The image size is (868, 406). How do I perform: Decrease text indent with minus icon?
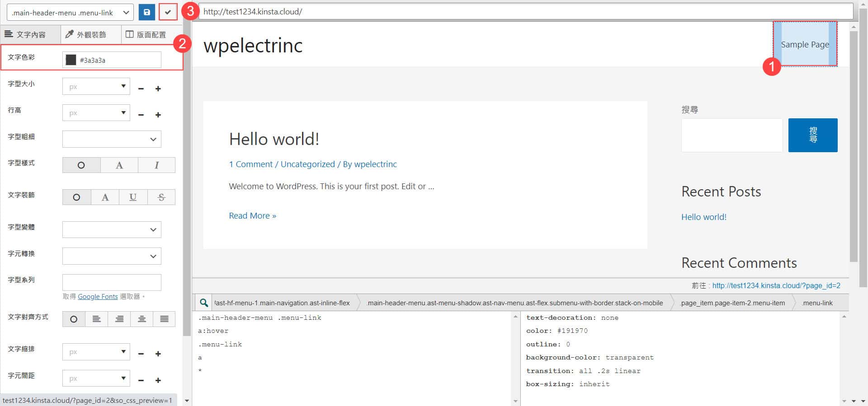click(x=141, y=354)
